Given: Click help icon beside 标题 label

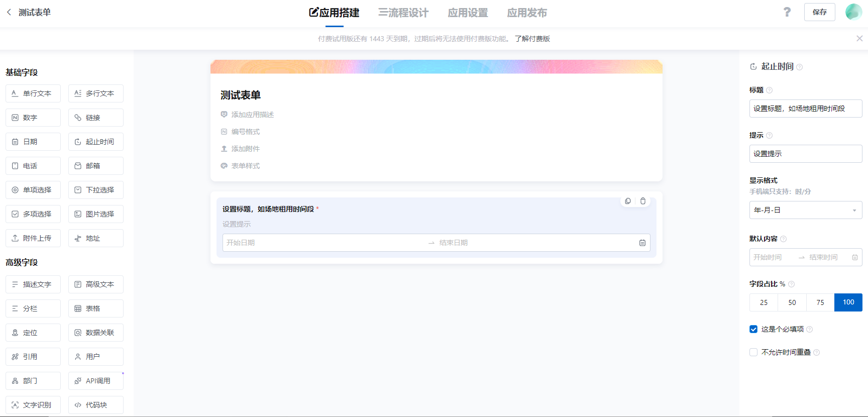Looking at the screenshot, I should (770, 90).
